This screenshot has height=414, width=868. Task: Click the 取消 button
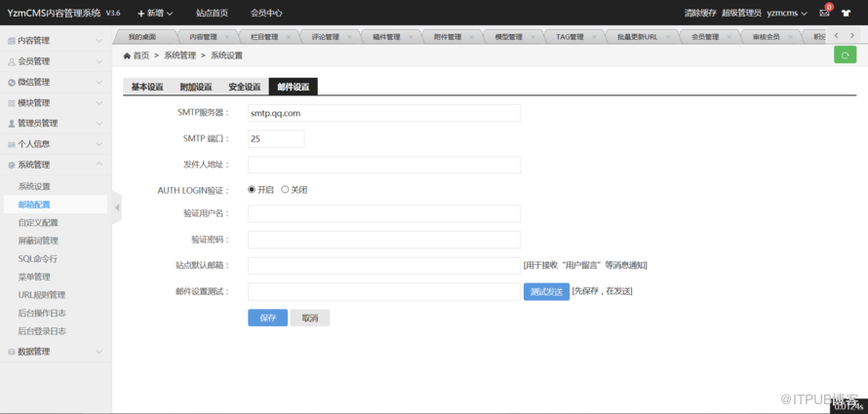(310, 318)
